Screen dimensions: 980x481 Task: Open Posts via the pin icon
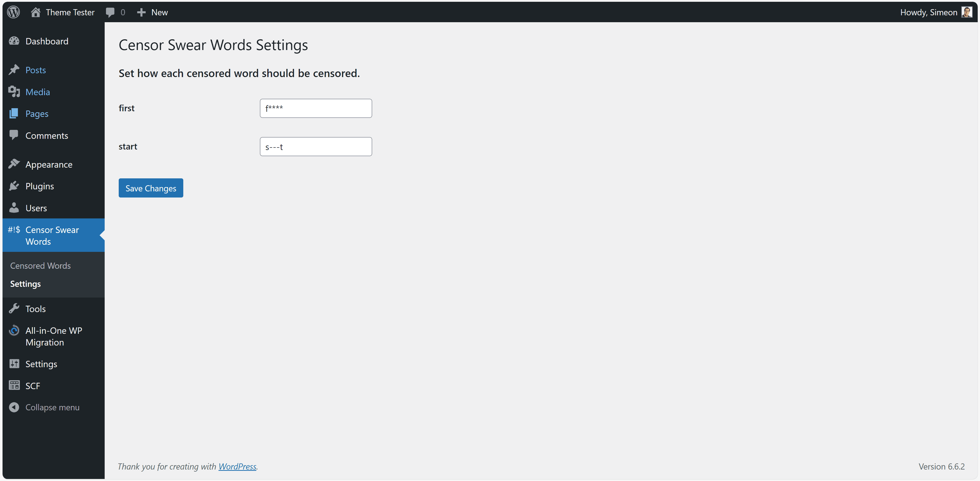click(x=14, y=70)
